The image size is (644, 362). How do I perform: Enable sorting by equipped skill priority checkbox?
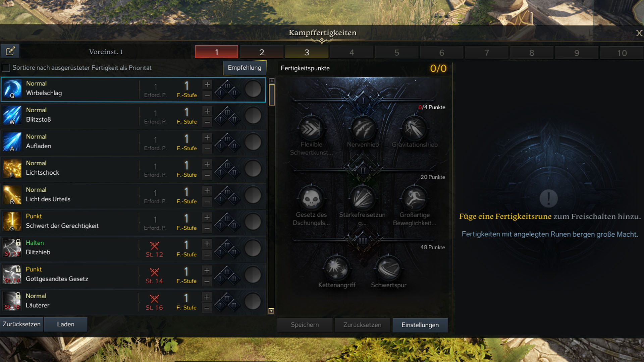tap(6, 68)
